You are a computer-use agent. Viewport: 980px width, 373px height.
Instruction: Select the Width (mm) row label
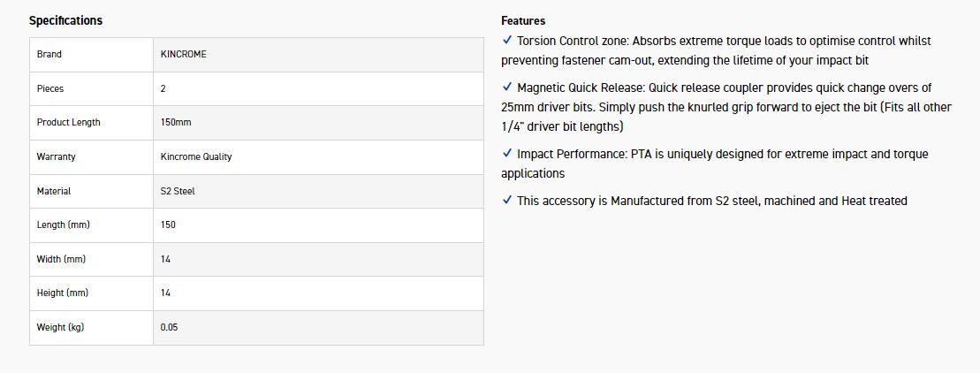62,259
